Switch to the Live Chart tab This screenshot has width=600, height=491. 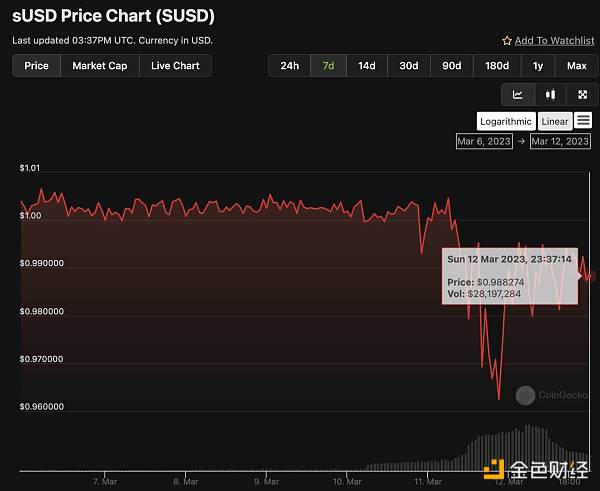click(x=175, y=66)
